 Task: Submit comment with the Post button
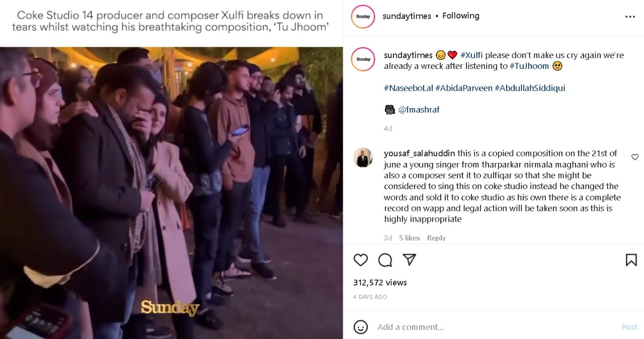click(629, 327)
